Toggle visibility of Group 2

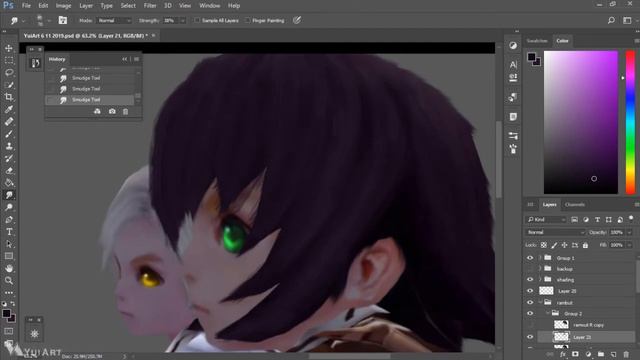(x=530, y=313)
